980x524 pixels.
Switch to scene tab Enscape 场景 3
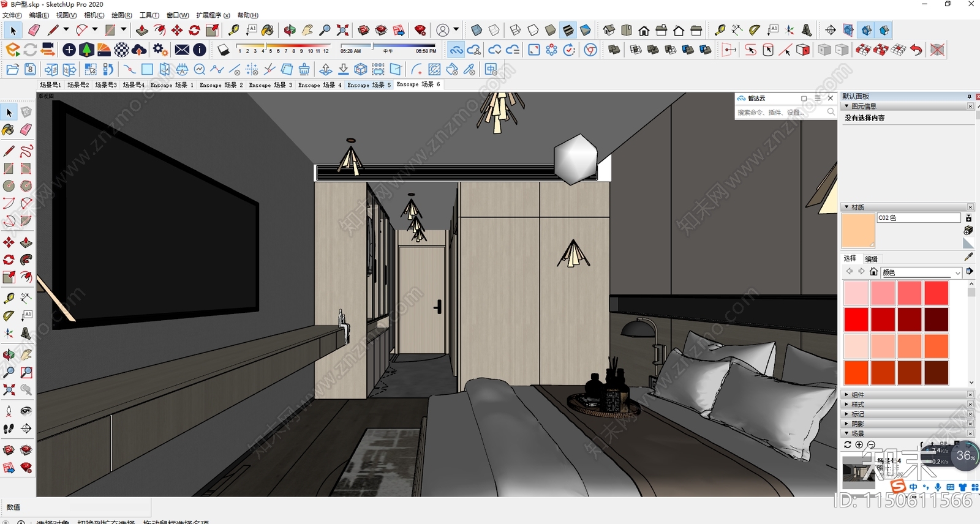click(x=271, y=85)
